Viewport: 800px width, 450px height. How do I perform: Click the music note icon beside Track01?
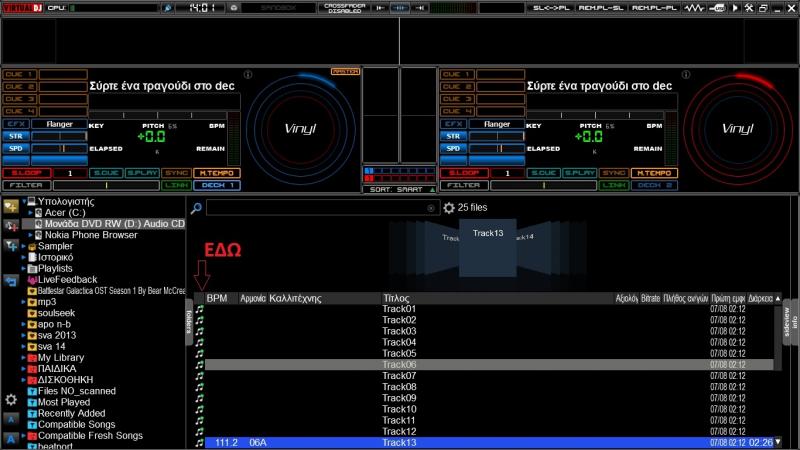click(199, 309)
